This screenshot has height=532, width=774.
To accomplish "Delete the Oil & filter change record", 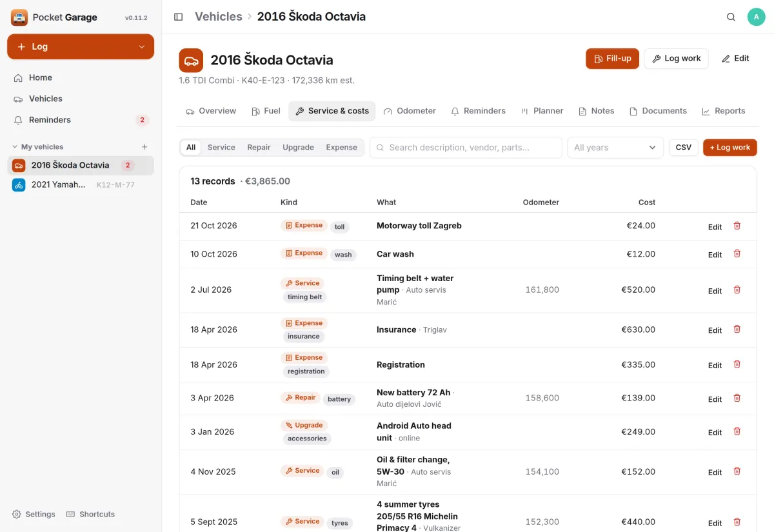I will coord(737,471).
